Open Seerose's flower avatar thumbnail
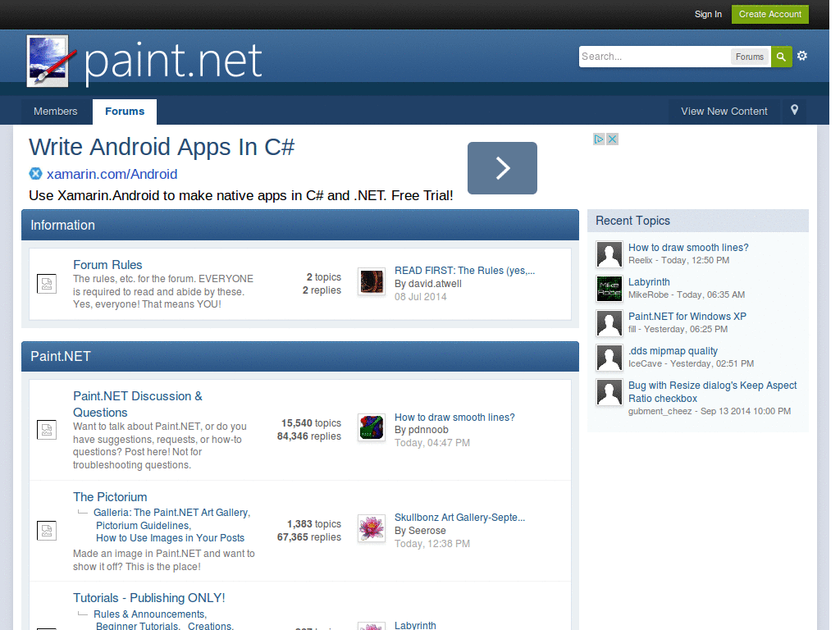 click(372, 528)
